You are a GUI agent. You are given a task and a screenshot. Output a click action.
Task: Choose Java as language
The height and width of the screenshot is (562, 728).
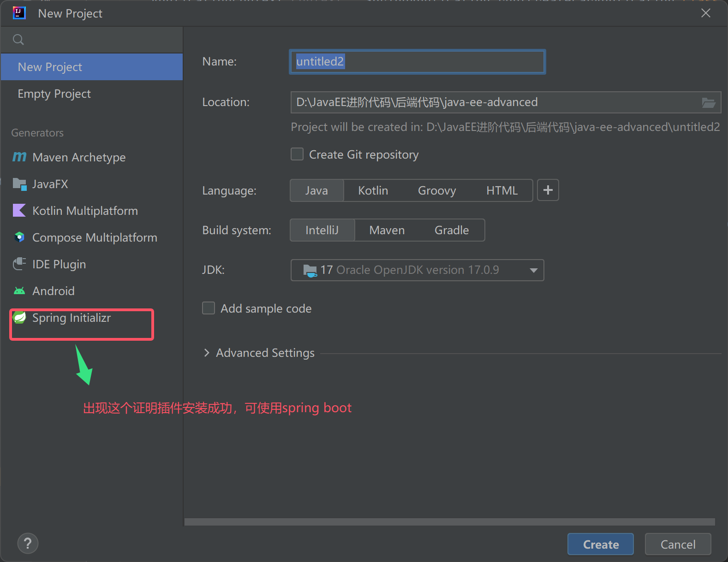(x=316, y=190)
